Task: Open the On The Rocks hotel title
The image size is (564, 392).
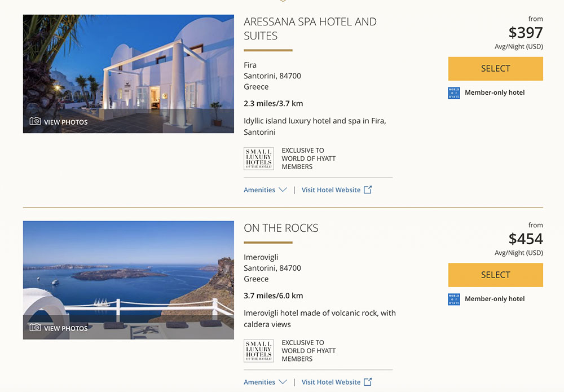Action: [x=281, y=228]
